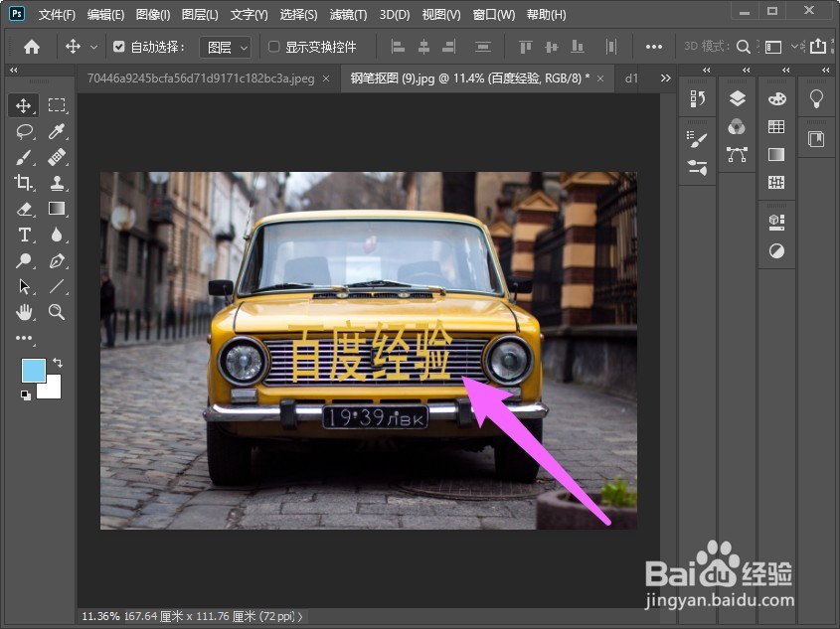Open the Swatches grid panel icon
This screenshot has width=840, height=629.
[776, 127]
